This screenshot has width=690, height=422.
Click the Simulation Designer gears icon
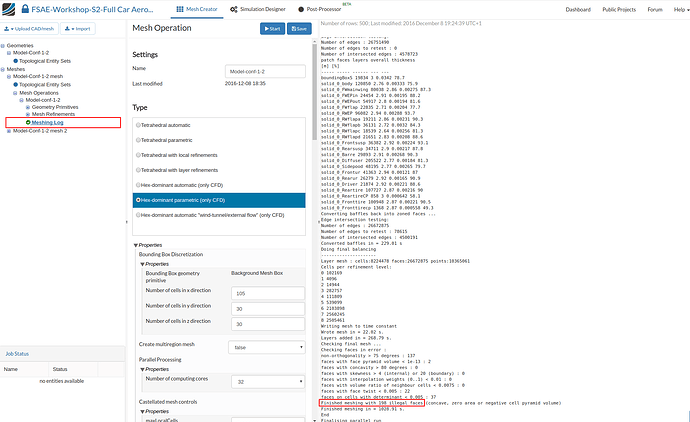click(234, 9)
